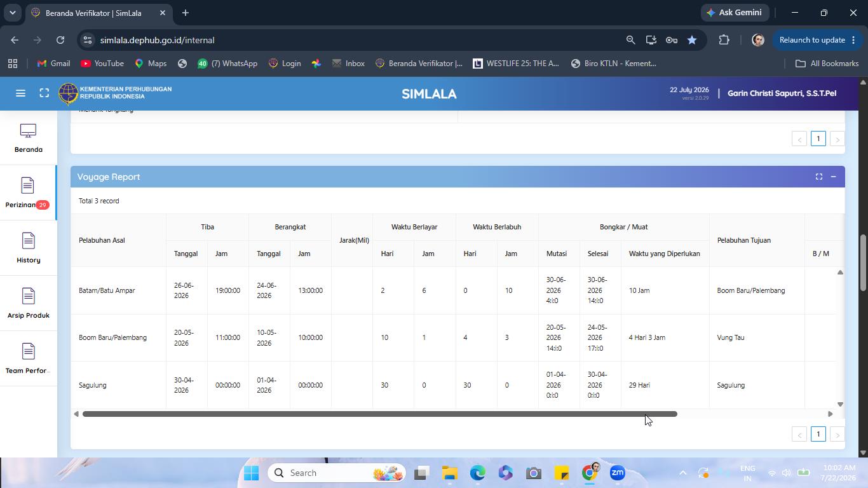This screenshot has height=488, width=868.
Task: Open the Maps bookmark
Action: tap(151, 64)
